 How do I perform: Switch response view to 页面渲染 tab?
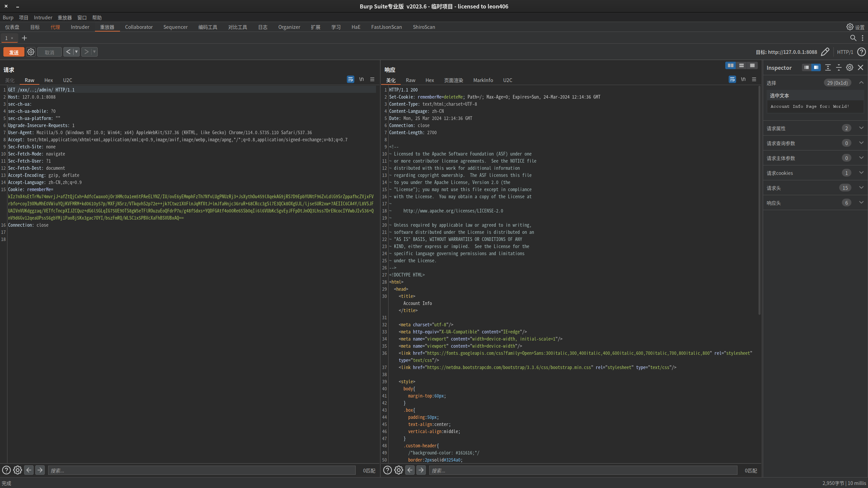[x=453, y=80]
